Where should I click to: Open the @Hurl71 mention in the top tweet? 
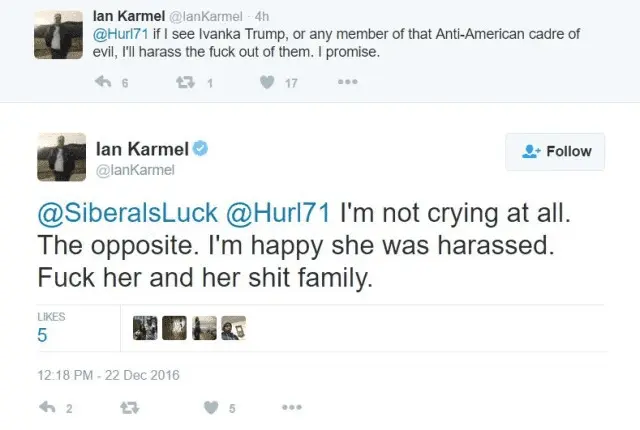point(116,34)
